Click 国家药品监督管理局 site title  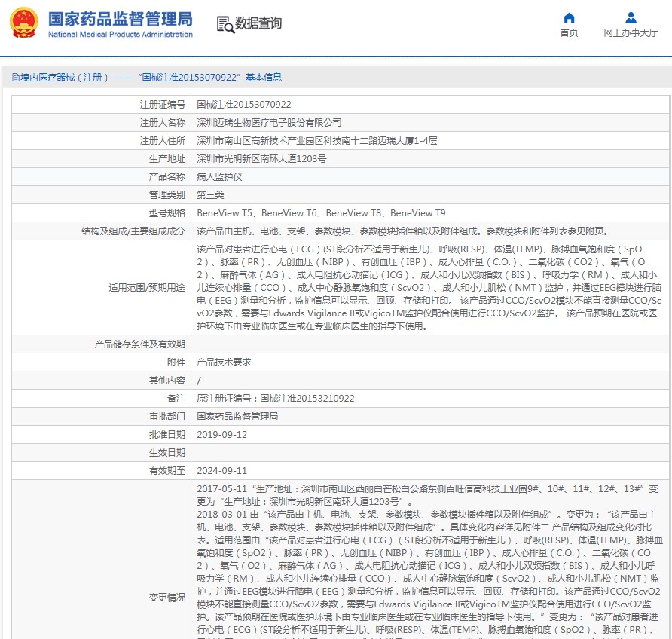(120, 19)
